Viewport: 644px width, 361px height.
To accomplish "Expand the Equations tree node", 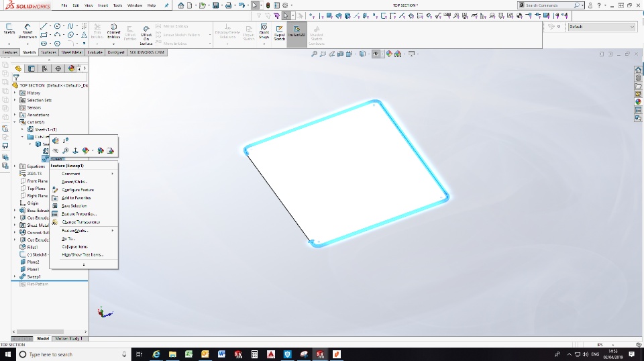I will (15, 166).
